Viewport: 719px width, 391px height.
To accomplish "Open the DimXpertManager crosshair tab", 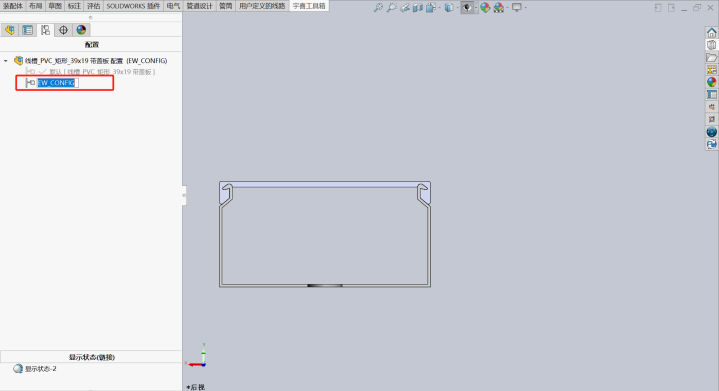I will click(63, 30).
